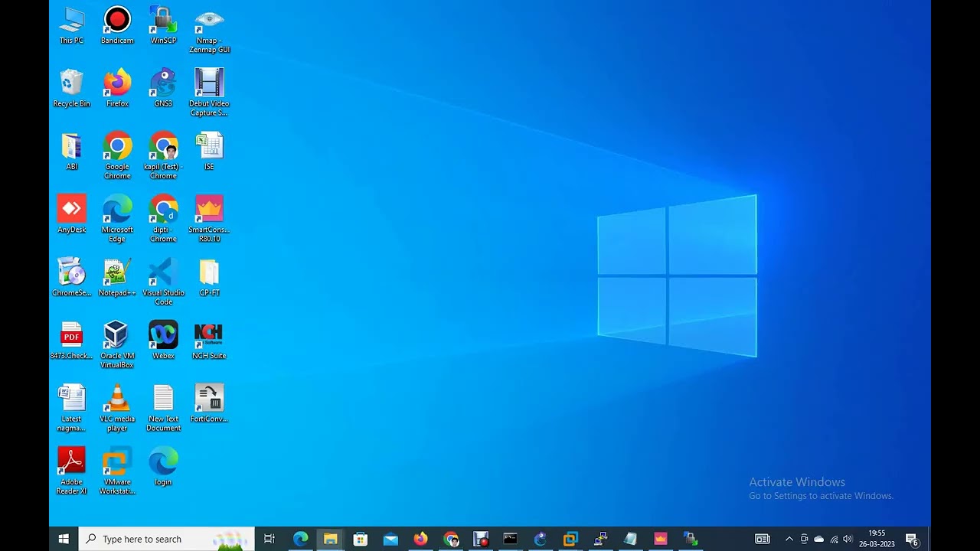
Task: Select Debut Video Capture desktop shortcut
Action: point(209,93)
